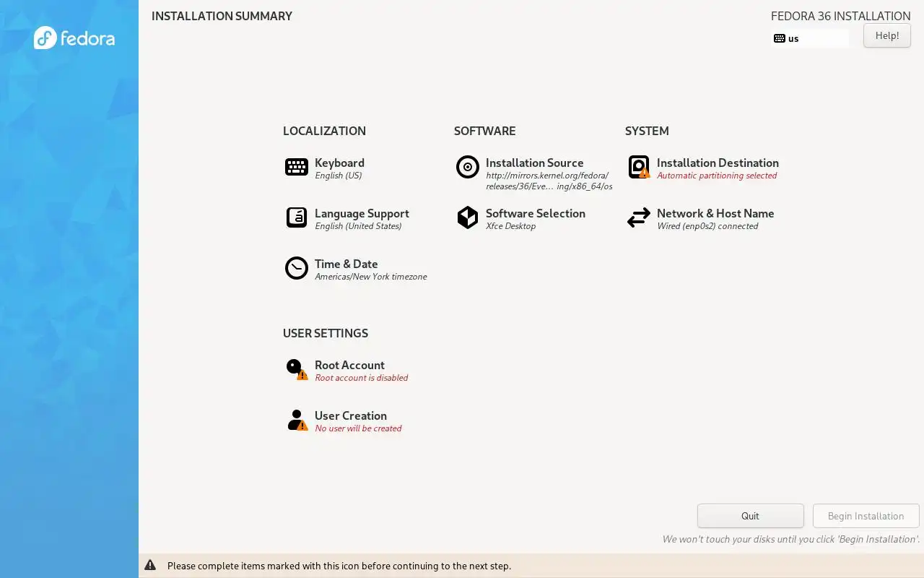Click 'English (US)' keyboard text
Image resolution: width=924 pixels, height=578 pixels.
[x=339, y=176]
